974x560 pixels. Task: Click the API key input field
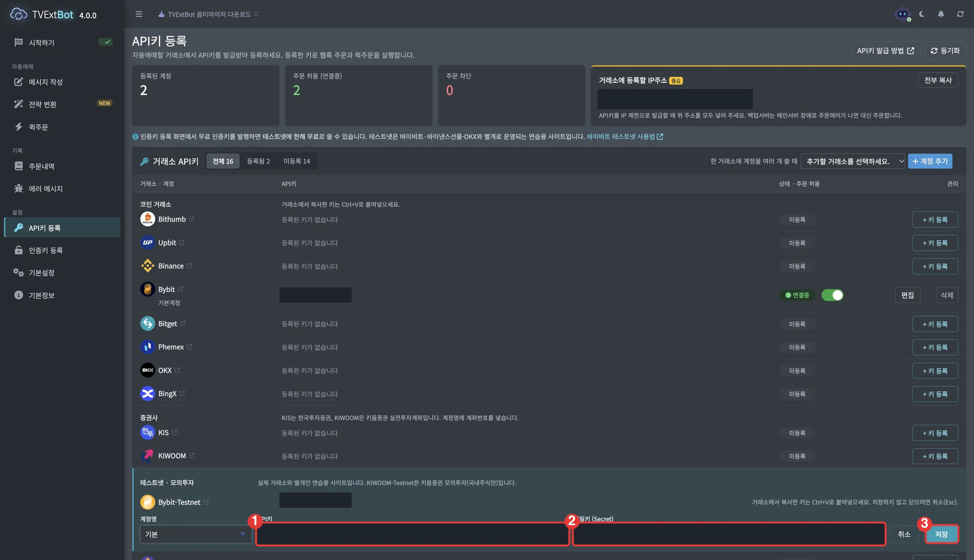tap(412, 534)
